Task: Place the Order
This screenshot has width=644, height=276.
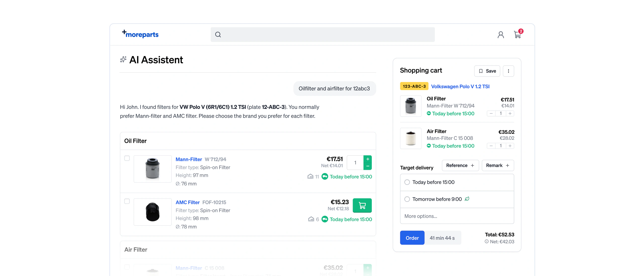Action: [x=412, y=238]
